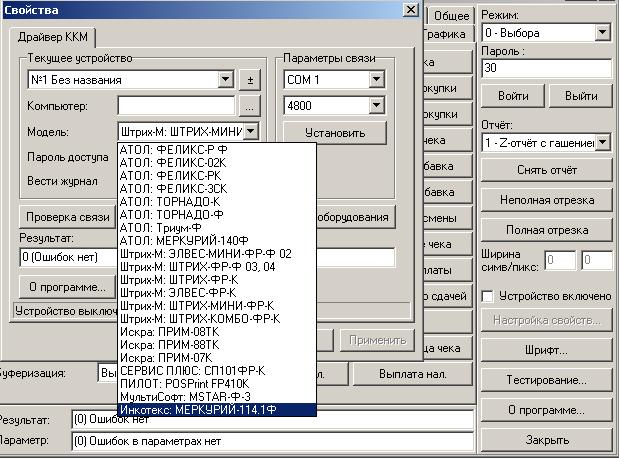Click the Компьютер input field
Image resolution: width=619 pixels, height=459 pixels.
pyautogui.click(x=176, y=106)
